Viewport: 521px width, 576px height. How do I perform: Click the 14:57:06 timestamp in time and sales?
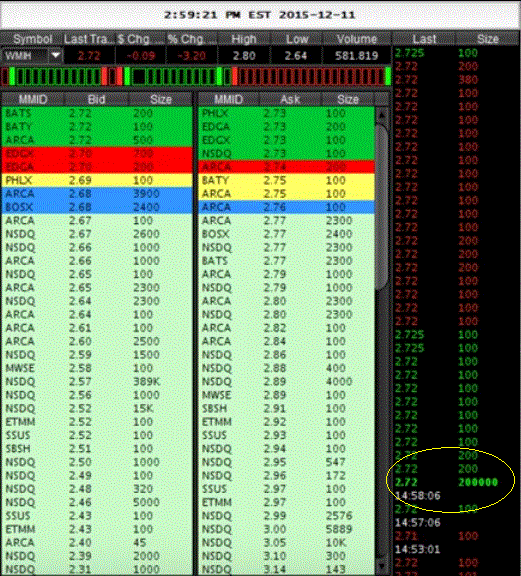pyautogui.click(x=418, y=522)
